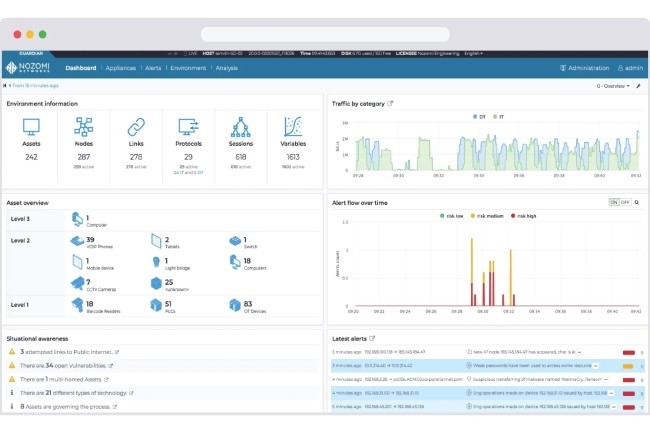Click the Sessions hierarchy icon
650x433 pixels.
240,128
